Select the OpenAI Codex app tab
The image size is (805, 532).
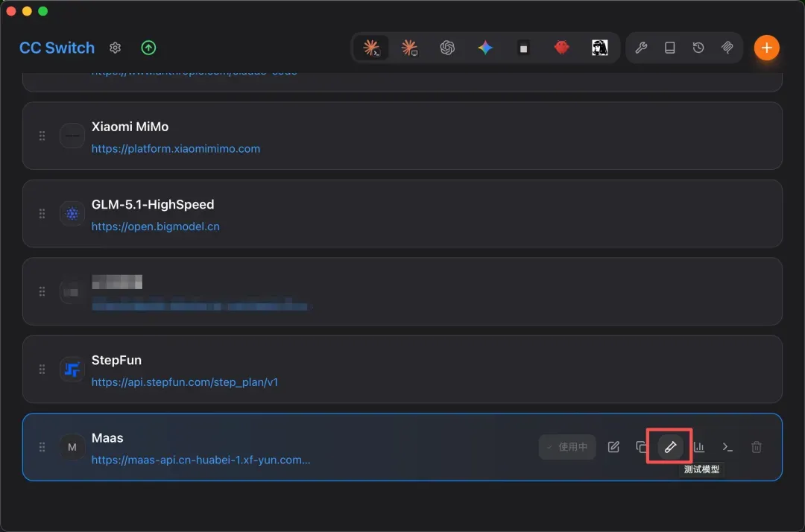coord(447,48)
